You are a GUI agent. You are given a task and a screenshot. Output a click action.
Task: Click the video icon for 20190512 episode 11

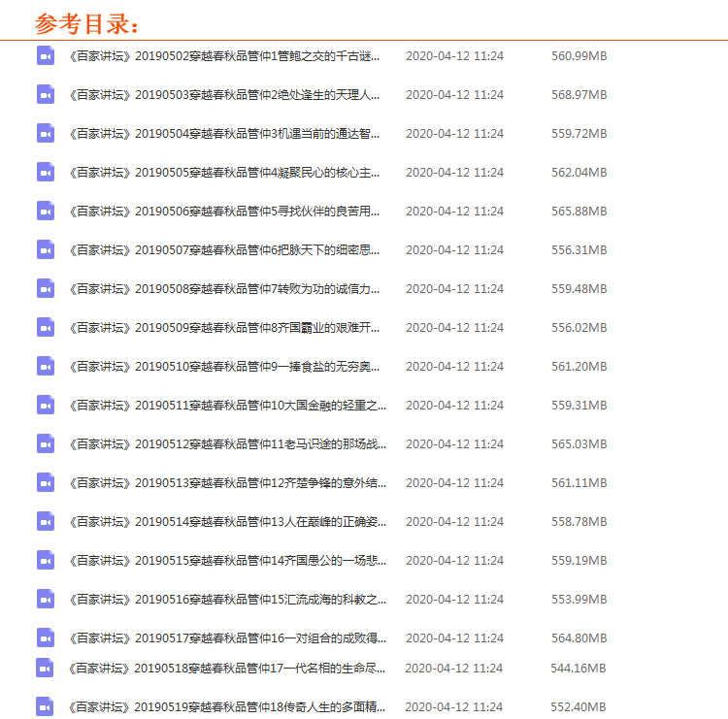(x=46, y=444)
